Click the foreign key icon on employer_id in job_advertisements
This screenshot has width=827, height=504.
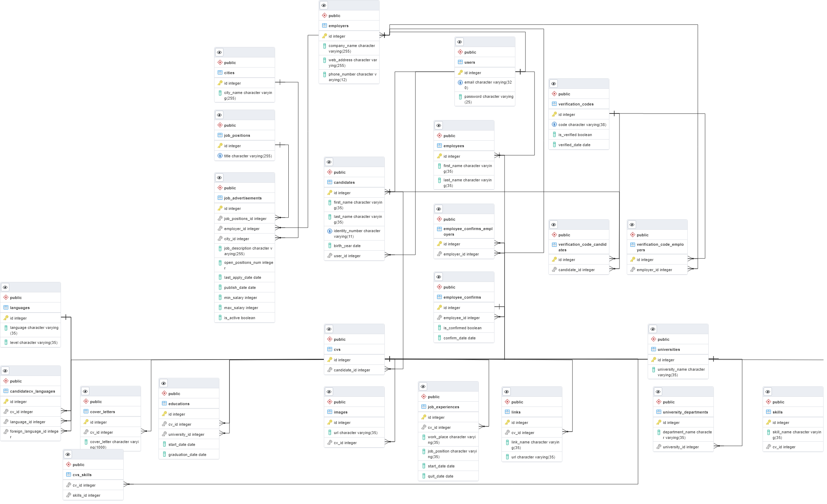point(220,228)
